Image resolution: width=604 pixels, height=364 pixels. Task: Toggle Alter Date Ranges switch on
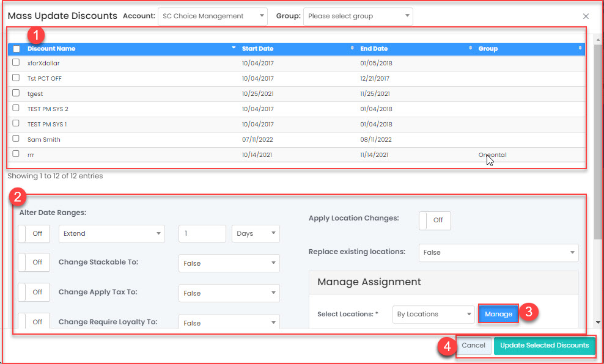click(x=34, y=233)
